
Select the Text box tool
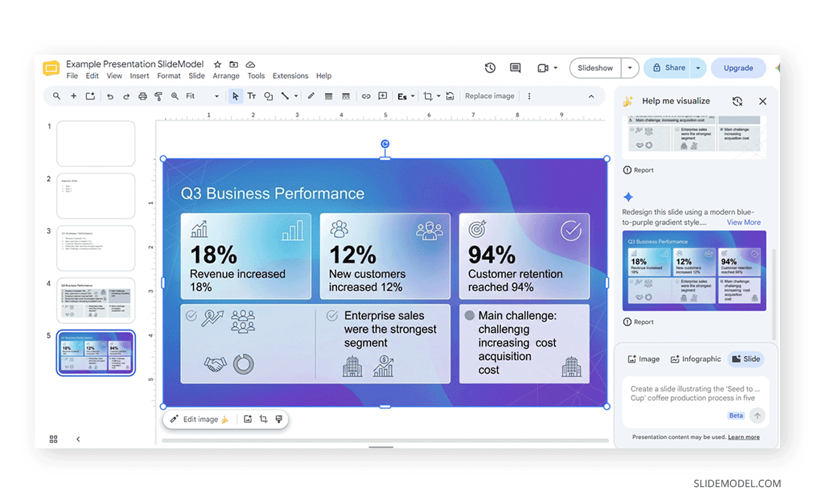point(252,96)
